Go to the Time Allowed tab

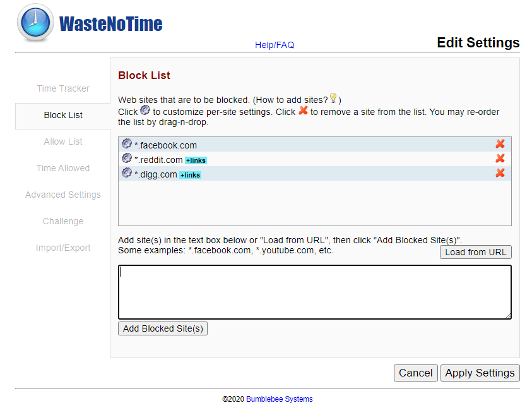coord(63,168)
